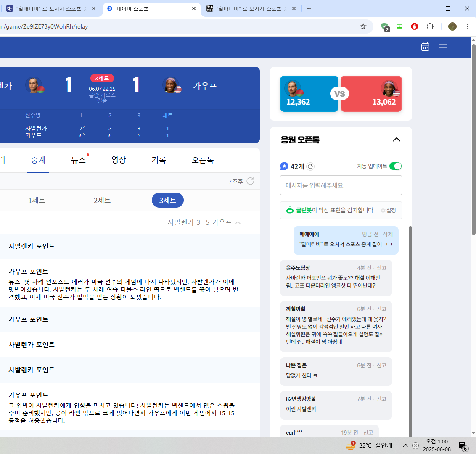Open the hamburger menu in header
The height and width of the screenshot is (454, 476).
[x=443, y=47]
